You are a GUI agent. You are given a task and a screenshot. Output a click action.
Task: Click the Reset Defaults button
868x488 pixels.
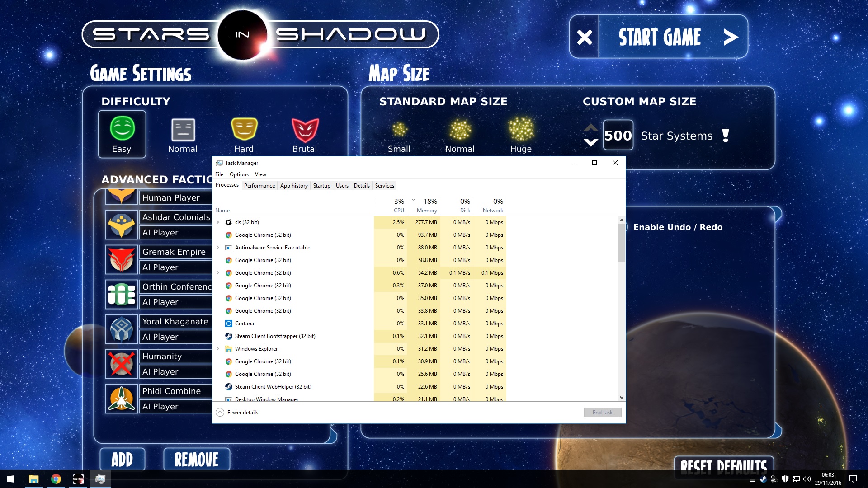[724, 466]
